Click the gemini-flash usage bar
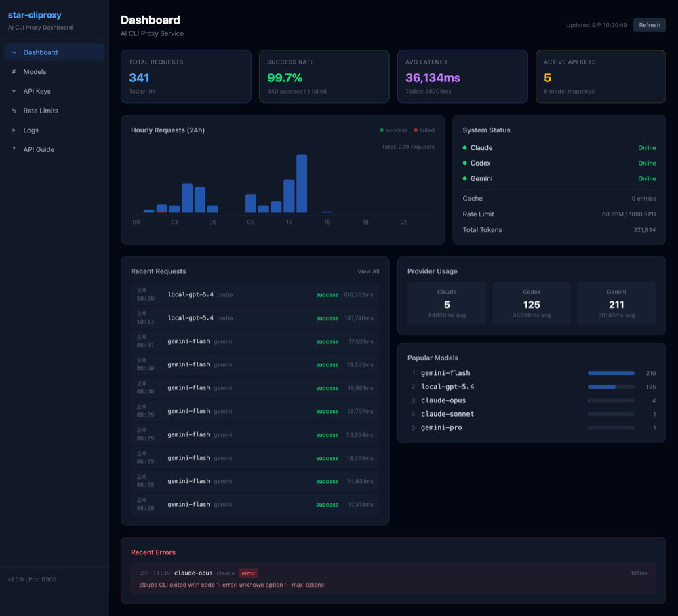This screenshot has width=678, height=616. tap(611, 373)
